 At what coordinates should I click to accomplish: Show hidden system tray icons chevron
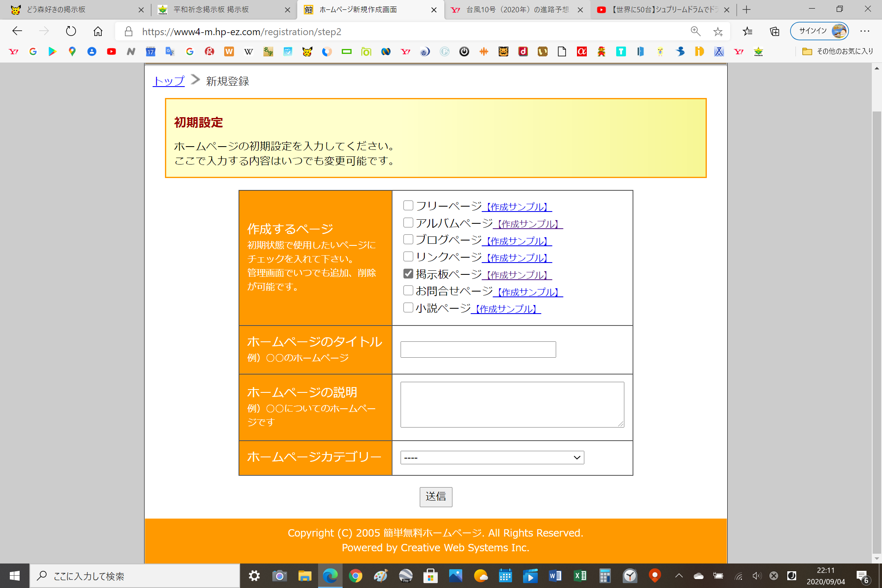click(x=679, y=576)
